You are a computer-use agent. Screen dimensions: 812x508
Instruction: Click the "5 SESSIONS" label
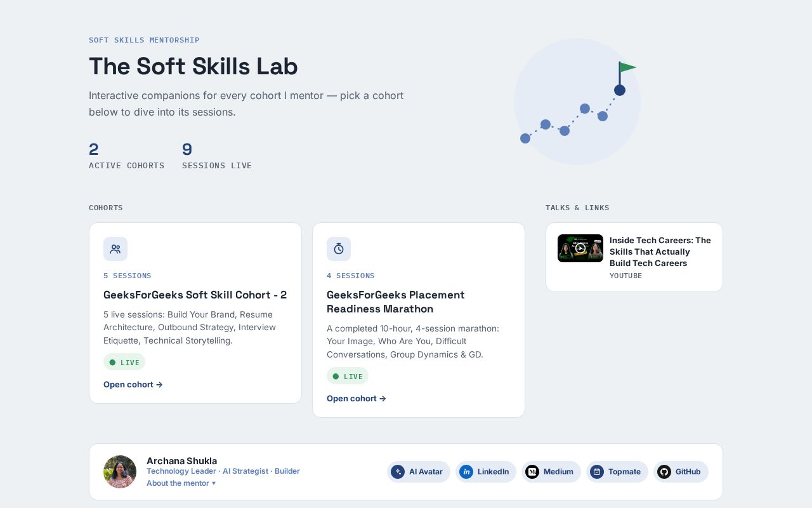click(128, 276)
